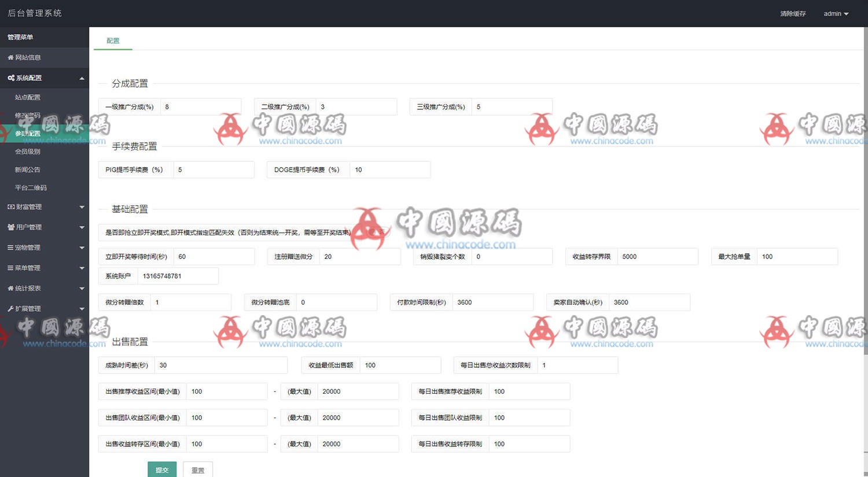Select 新闻公告 from the sidebar

[27, 169]
